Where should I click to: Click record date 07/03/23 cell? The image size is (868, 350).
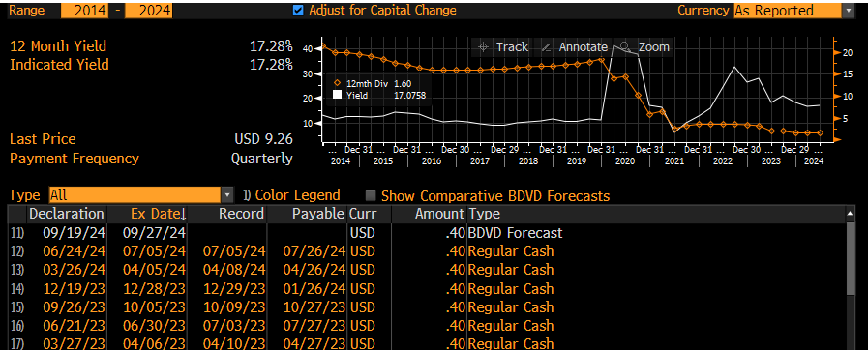[x=233, y=325]
